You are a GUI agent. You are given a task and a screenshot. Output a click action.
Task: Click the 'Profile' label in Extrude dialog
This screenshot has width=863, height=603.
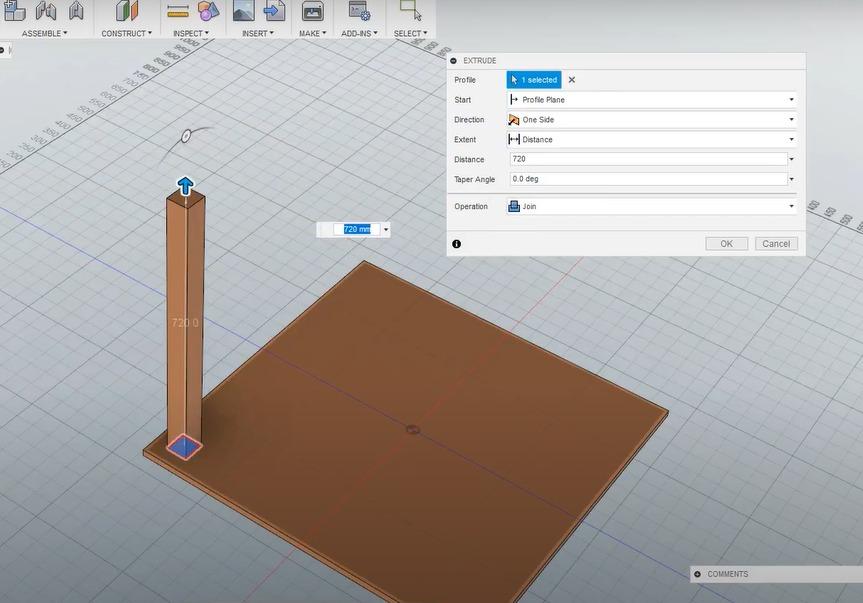465,80
